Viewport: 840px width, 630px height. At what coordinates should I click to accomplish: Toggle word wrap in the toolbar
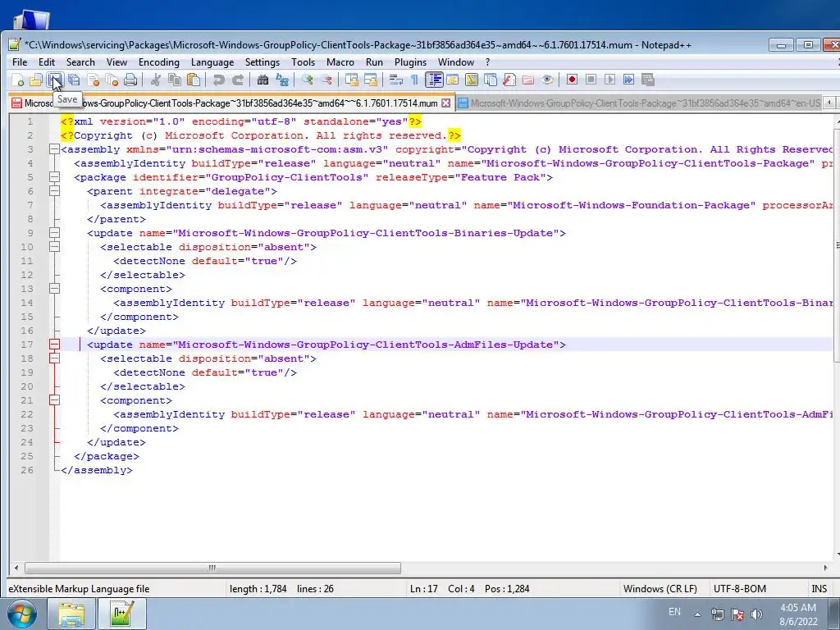pyautogui.click(x=396, y=80)
